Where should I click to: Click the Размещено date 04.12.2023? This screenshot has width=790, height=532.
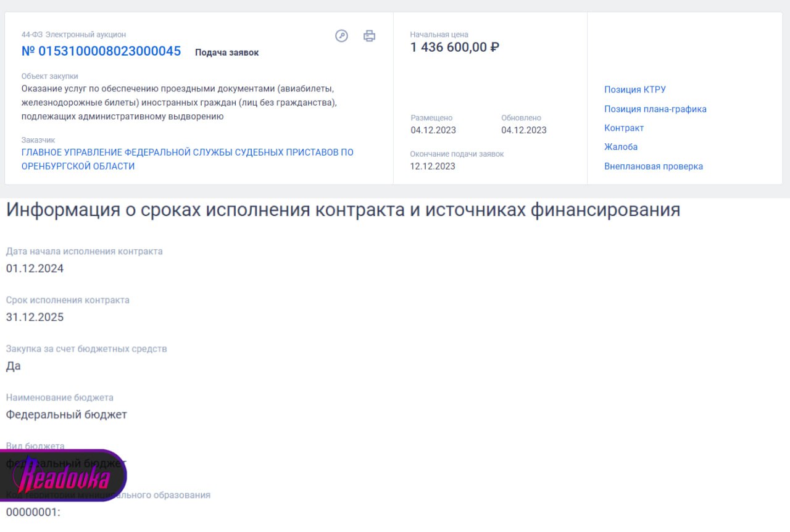click(x=433, y=130)
